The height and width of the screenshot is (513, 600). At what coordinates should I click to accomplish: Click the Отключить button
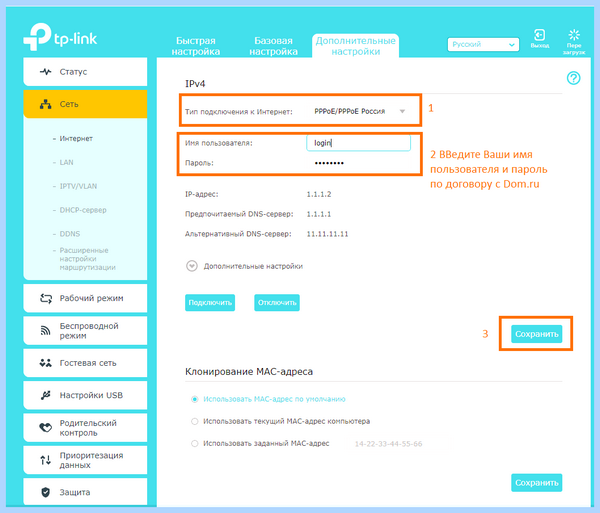277,303
